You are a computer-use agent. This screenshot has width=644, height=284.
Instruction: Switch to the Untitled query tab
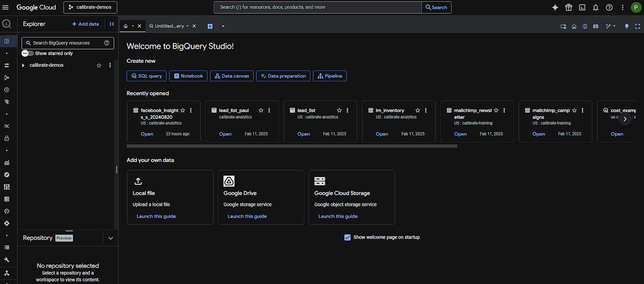[169, 26]
